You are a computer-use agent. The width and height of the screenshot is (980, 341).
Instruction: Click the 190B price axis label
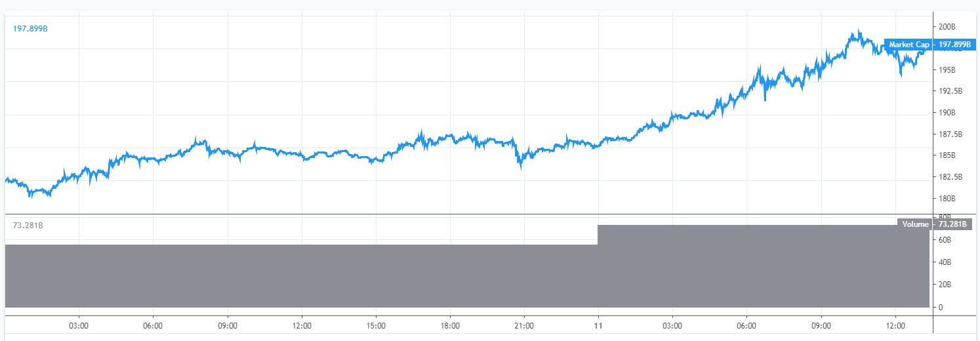pos(947,113)
